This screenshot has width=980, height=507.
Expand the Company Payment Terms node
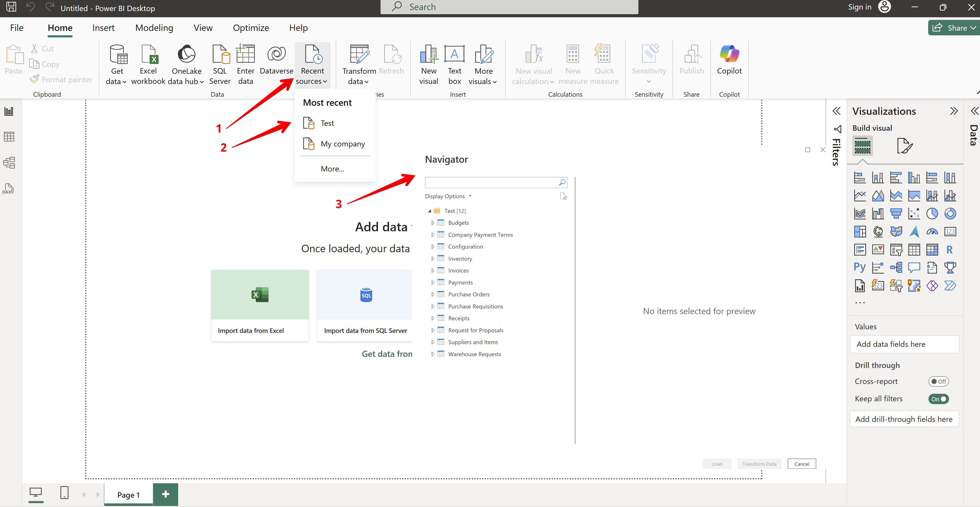tap(433, 235)
